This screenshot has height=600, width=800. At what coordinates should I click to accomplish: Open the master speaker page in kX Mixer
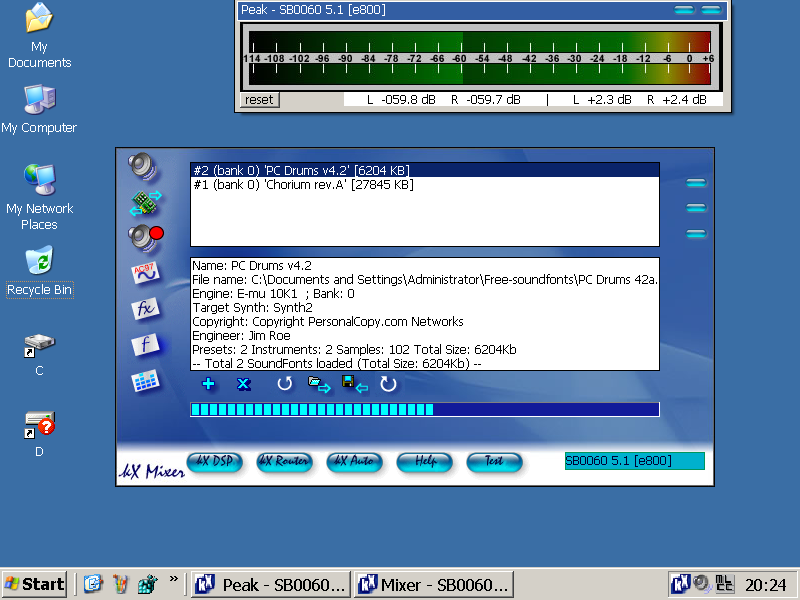pyautogui.click(x=143, y=166)
